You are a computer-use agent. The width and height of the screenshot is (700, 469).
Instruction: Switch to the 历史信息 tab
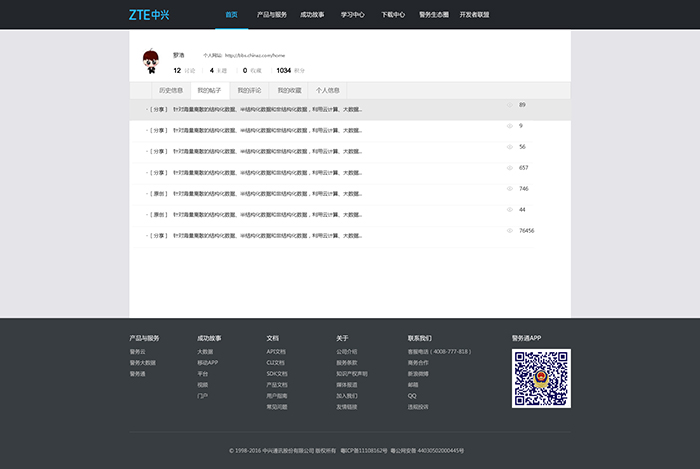coord(171,90)
